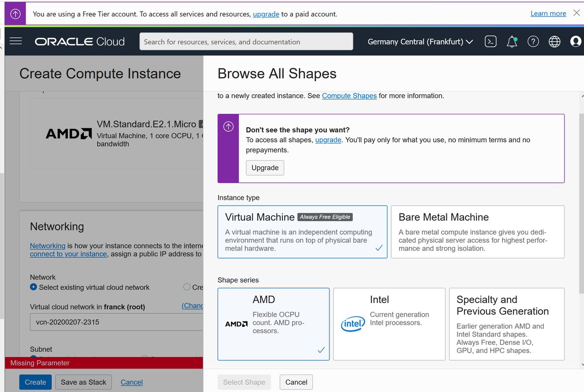Click the Browse All Shapes heading
Image resolution: width=584 pixels, height=392 pixels.
coord(277,73)
